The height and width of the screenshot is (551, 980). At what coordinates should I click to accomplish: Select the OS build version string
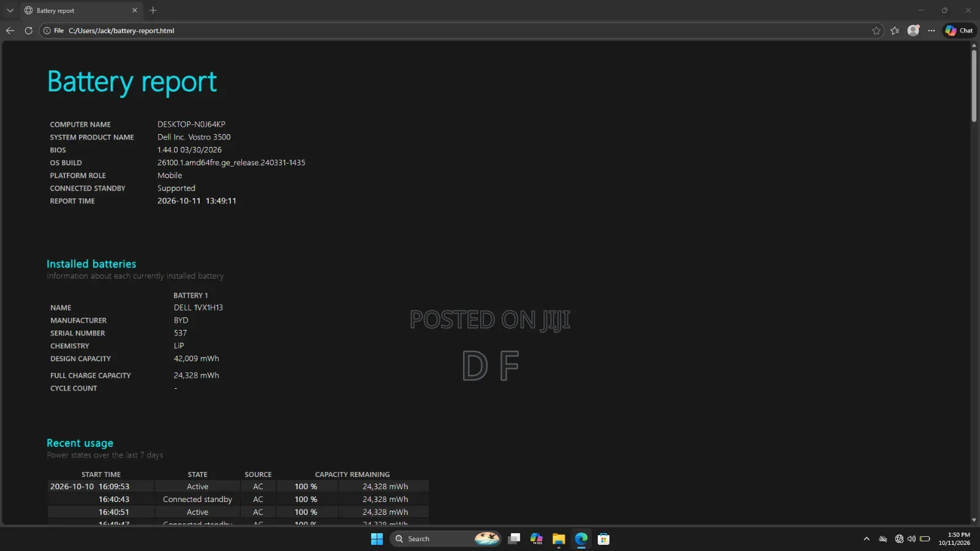click(231, 163)
